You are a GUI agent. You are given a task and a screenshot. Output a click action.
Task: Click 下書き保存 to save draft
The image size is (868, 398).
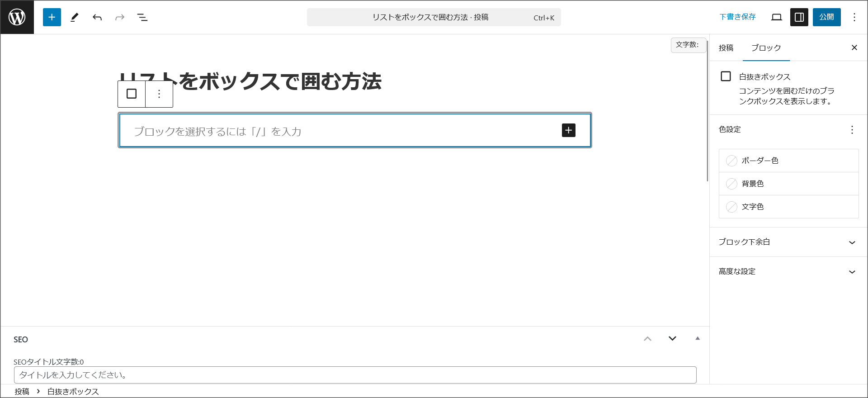738,17
